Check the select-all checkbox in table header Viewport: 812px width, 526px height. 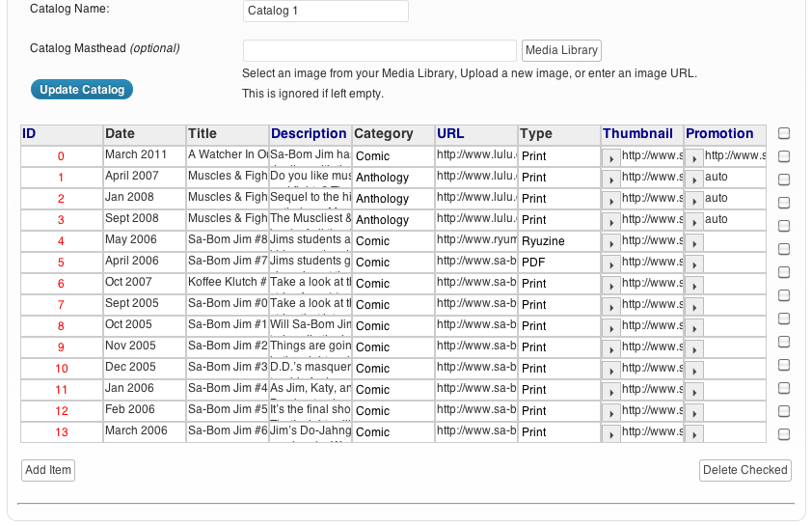click(784, 134)
